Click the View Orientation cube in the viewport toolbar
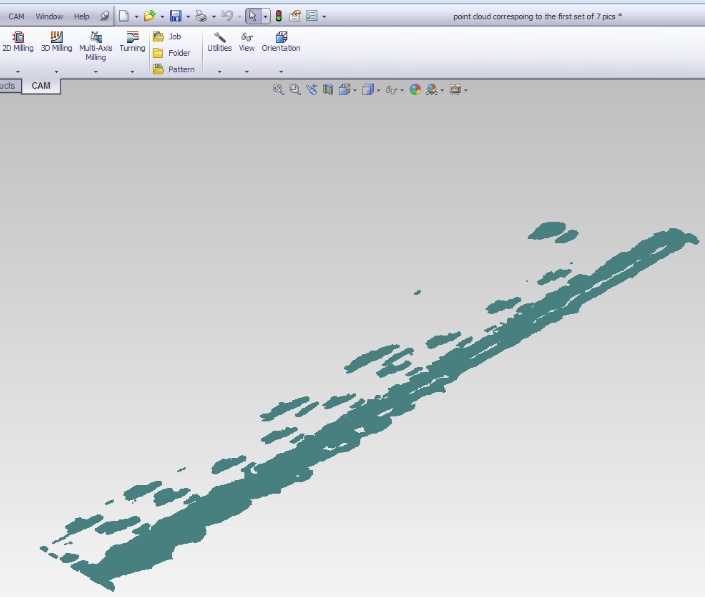The width and height of the screenshot is (705, 597). click(x=344, y=90)
